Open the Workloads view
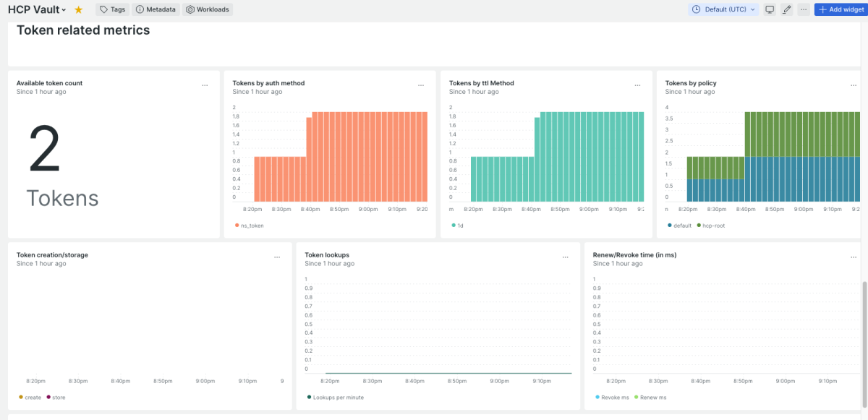 point(208,10)
